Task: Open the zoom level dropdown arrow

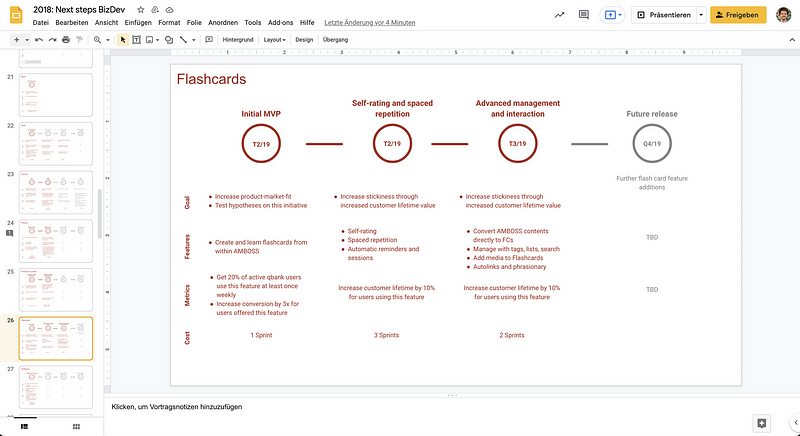Action: click(x=108, y=40)
